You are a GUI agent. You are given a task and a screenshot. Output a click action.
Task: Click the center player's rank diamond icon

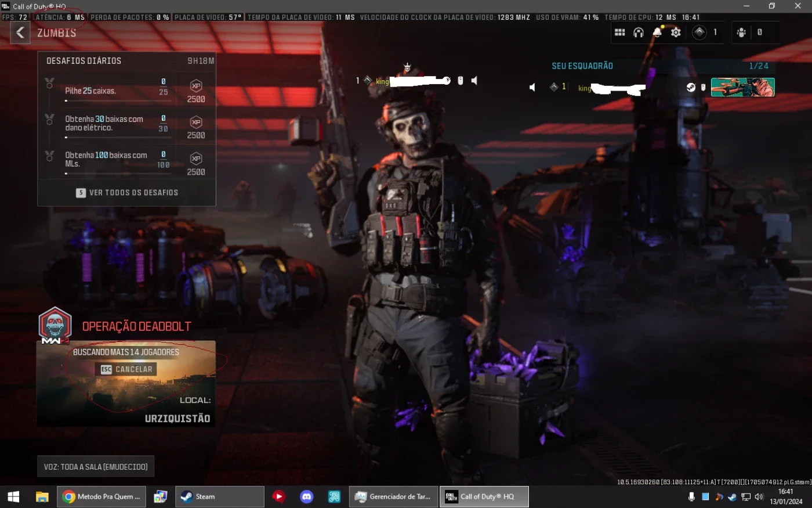367,81
